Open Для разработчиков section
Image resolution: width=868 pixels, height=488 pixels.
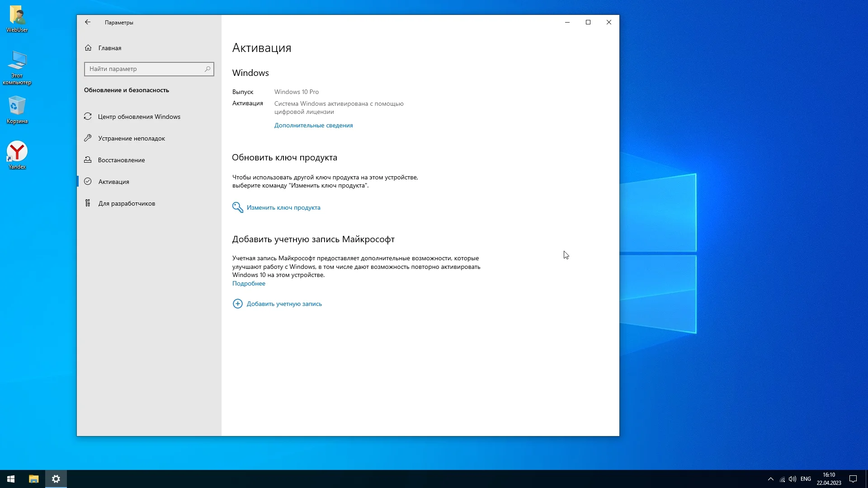[x=127, y=203]
